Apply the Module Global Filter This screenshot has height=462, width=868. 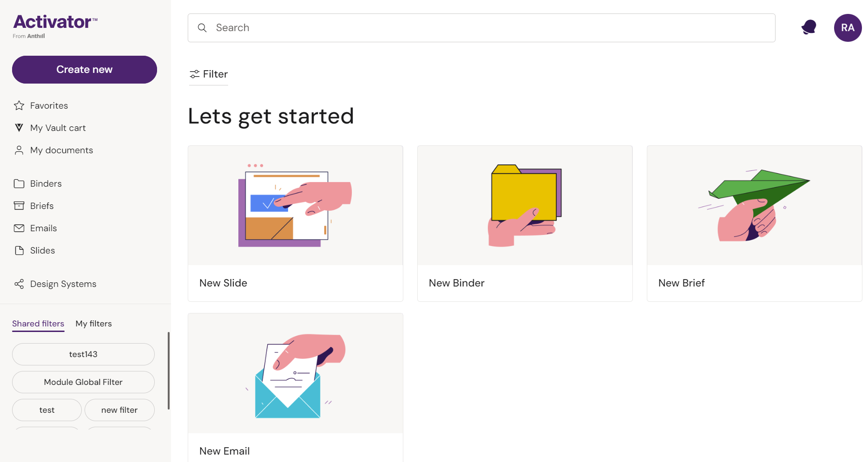click(83, 382)
